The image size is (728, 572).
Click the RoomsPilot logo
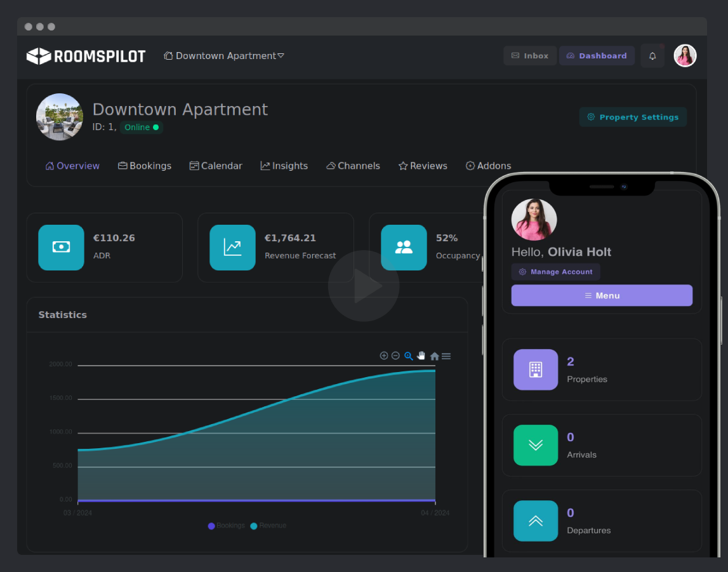coord(86,56)
